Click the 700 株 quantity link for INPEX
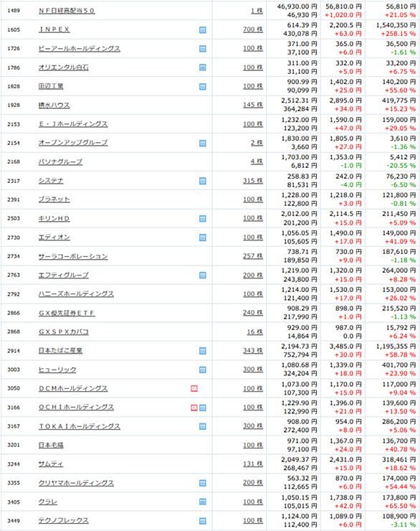 point(253,29)
